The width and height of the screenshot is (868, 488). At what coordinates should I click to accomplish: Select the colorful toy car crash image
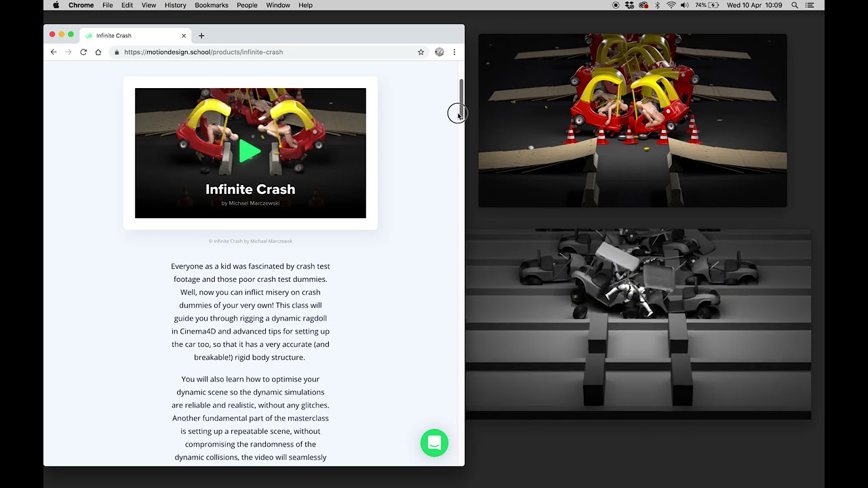(x=632, y=120)
